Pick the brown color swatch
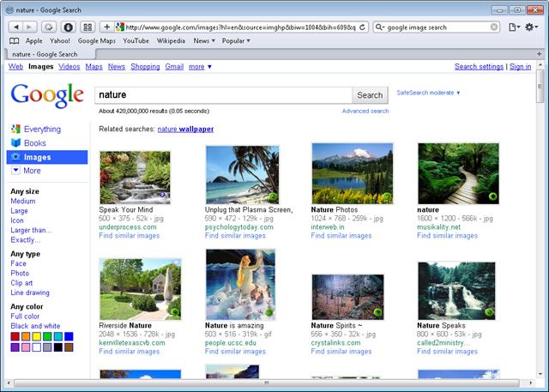 [x=69, y=347]
